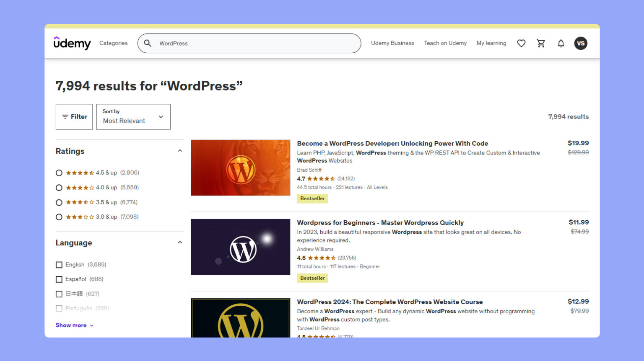Click the VS profile avatar
This screenshot has width=644, height=361.
[x=581, y=43]
